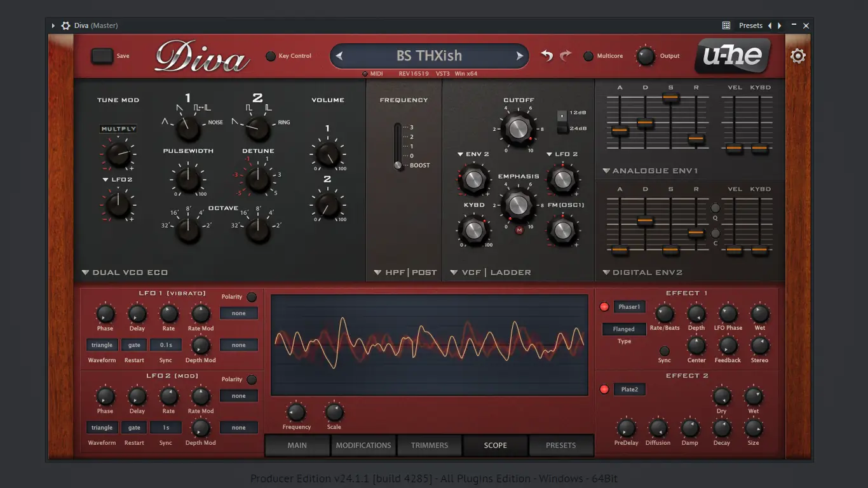Open the Effect 1 Phaser1 type selector
This screenshot has height=488, width=868.
[630, 307]
